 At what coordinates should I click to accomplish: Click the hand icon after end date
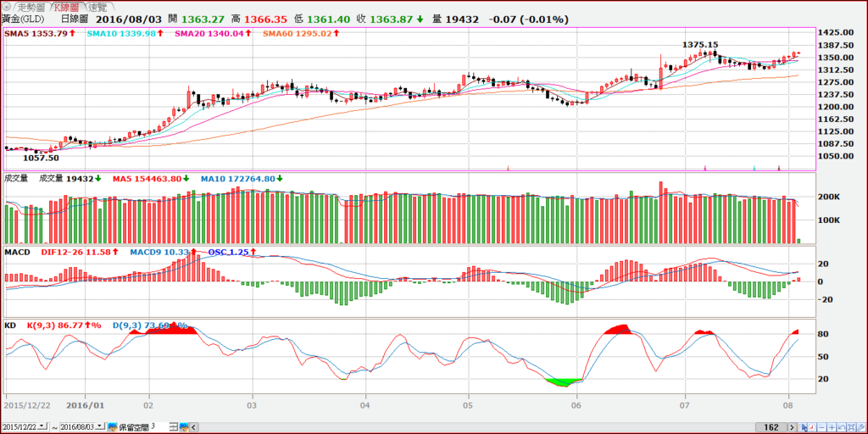pos(113,427)
